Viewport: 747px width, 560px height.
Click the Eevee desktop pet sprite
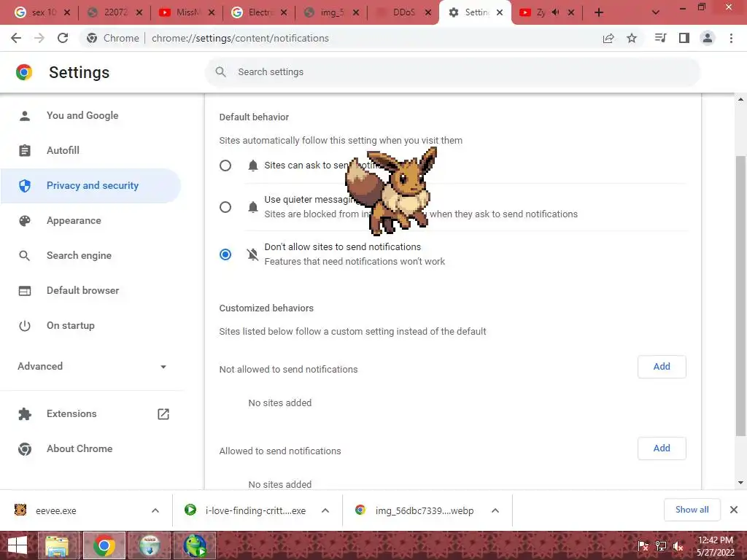[x=392, y=190]
